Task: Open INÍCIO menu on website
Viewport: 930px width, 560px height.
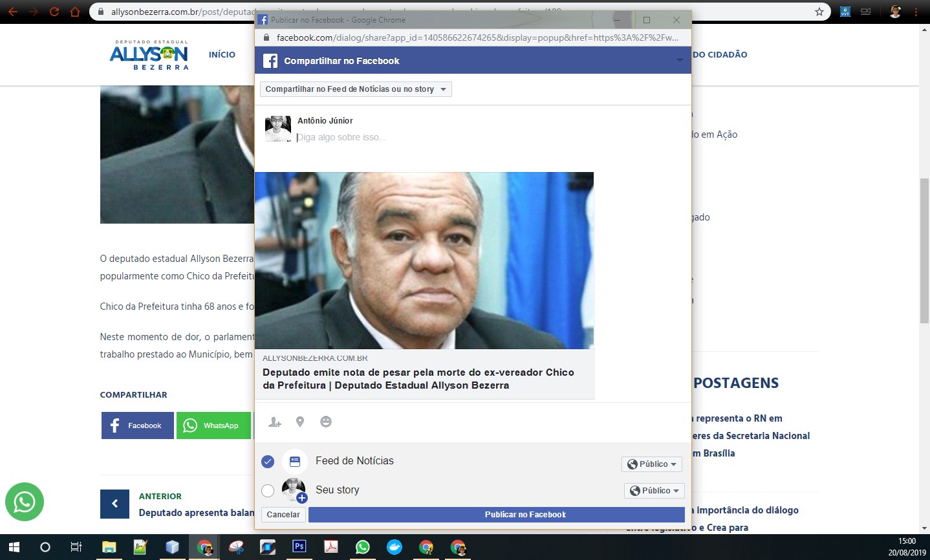Action: click(222, 54)
